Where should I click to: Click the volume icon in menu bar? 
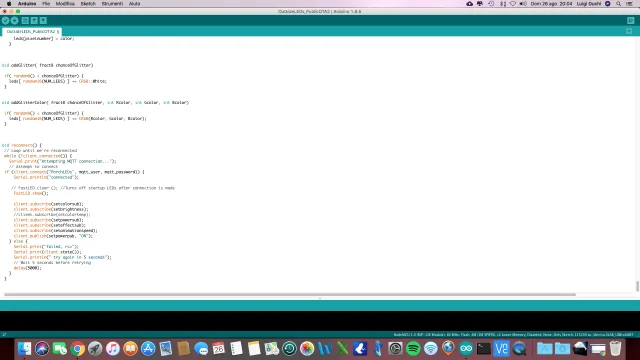tap(523, 4)
